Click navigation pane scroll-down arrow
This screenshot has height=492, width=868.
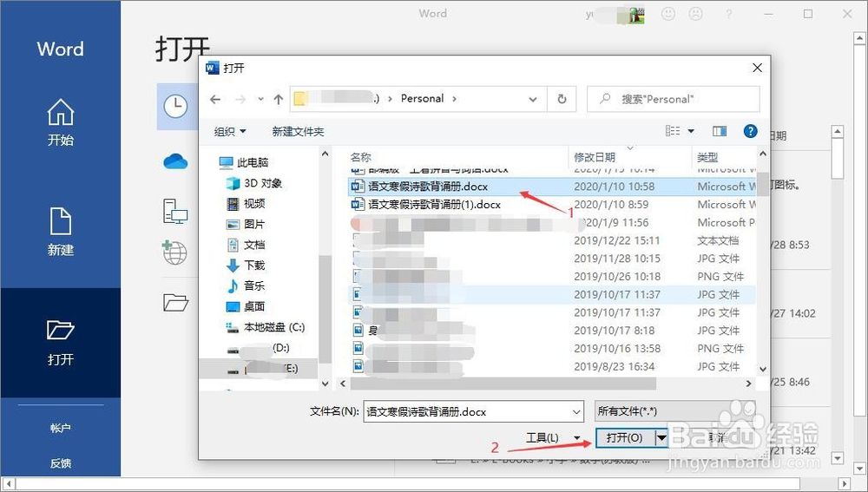[325, 383]
